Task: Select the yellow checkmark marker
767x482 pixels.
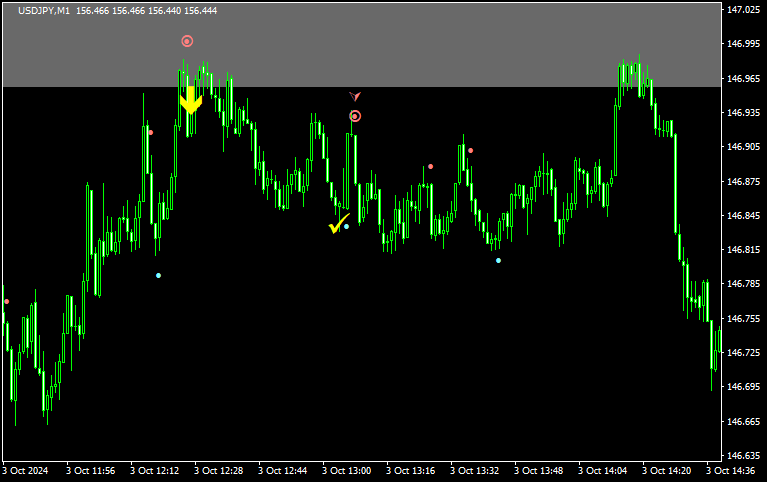Action: [x=339, y=224]
